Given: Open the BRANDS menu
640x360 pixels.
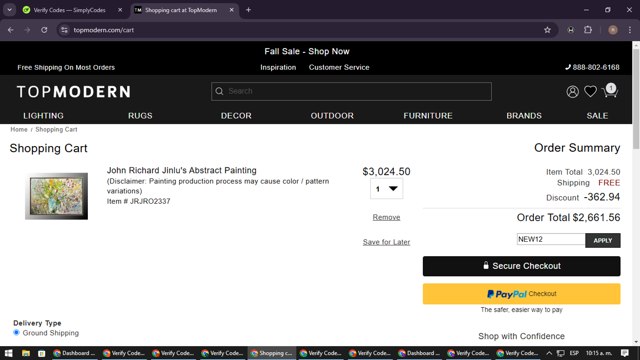Looking at the screenshot, I should 524,116.
